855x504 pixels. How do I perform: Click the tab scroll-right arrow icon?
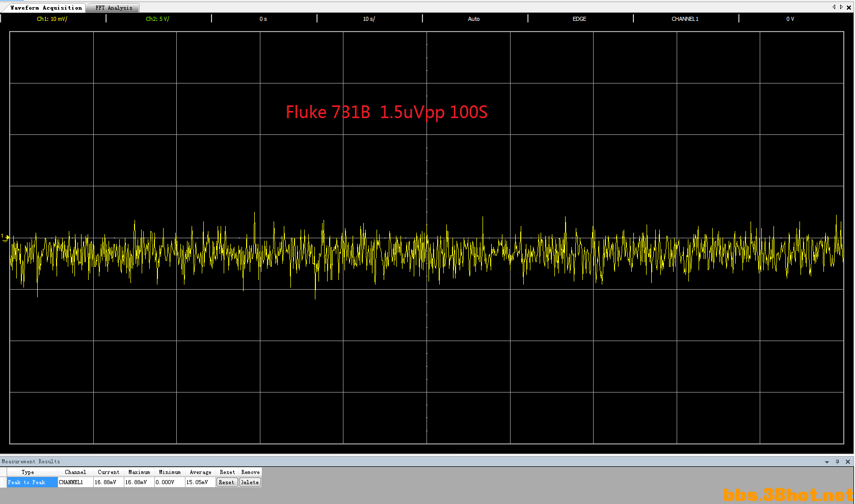click(x=841, y=7)
